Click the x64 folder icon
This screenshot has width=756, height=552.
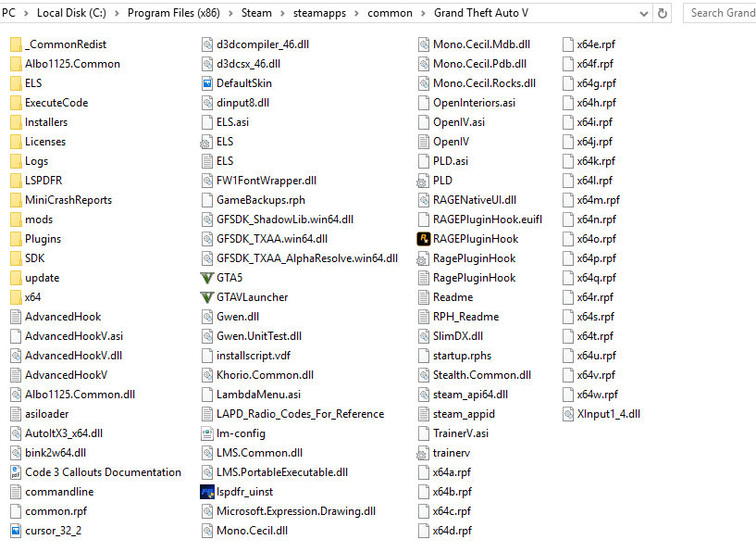[16, 297]
